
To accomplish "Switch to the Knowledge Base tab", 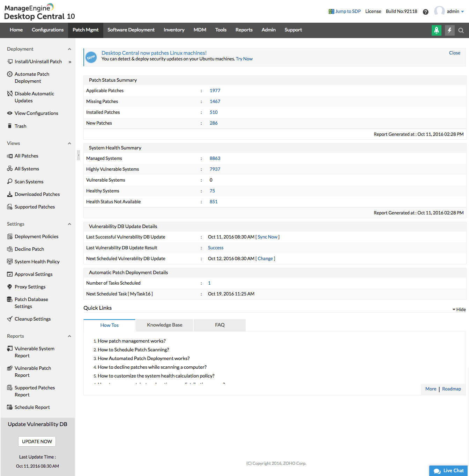I will (x=165, y=325).
